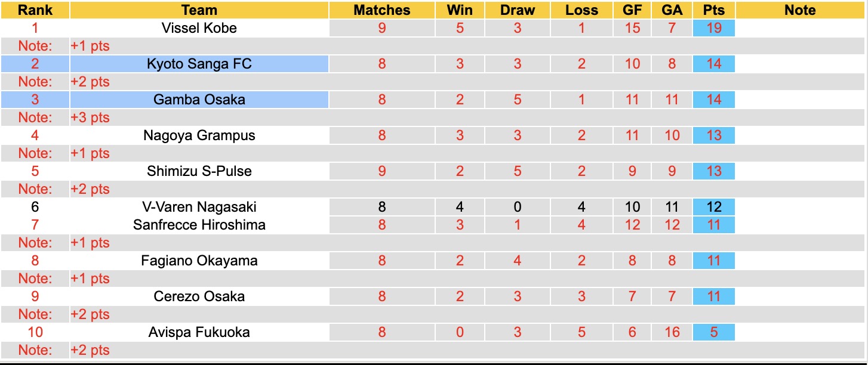The image size is (868, 365).
Task: Click the GA column header
Action: coord(672,10)
